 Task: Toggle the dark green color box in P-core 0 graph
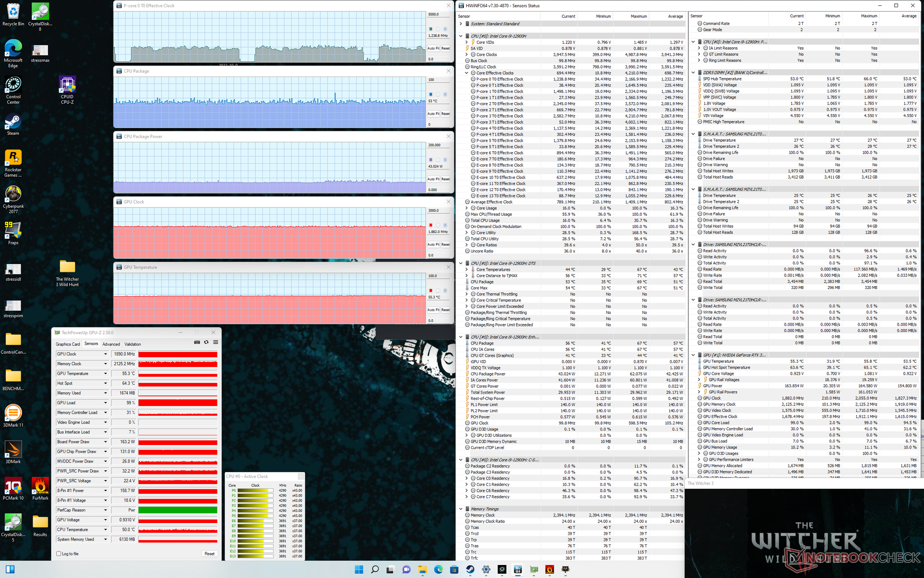tap(431, 29)
